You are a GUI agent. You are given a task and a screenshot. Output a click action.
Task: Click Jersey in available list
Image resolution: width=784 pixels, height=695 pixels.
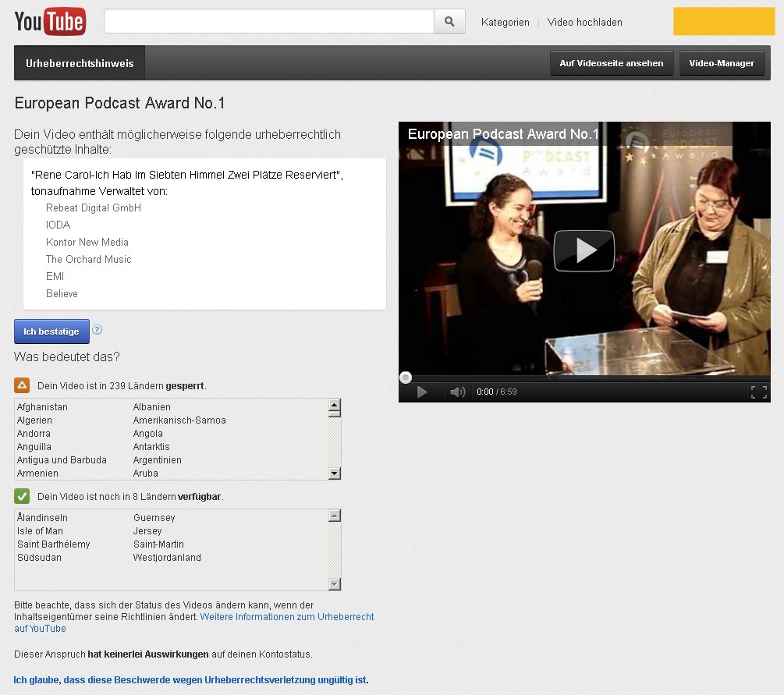[x=147, y=531]
